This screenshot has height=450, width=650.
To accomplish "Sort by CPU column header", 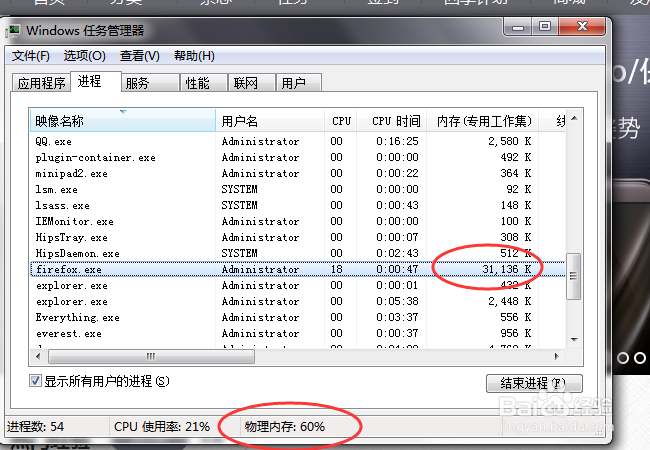I will [341, 121].
